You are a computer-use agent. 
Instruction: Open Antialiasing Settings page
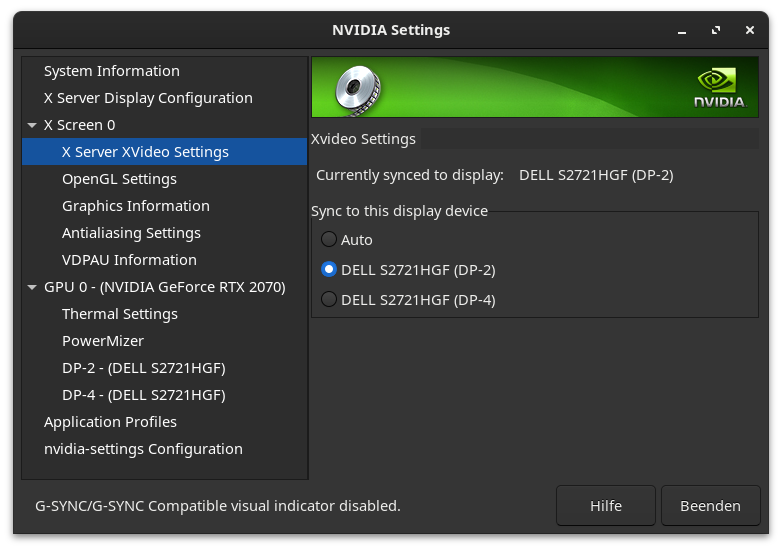(165, 233)
